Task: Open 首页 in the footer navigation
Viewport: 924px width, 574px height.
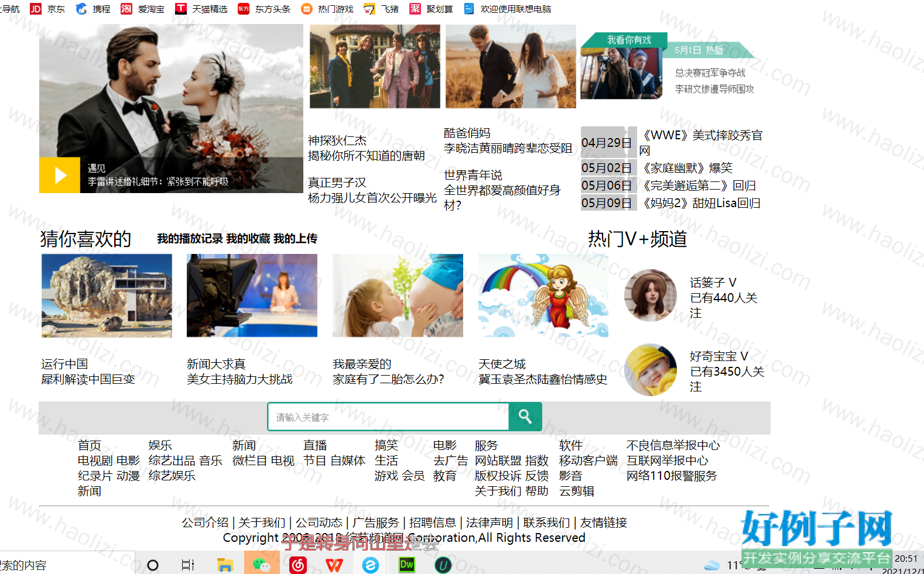Action: (90, 445)
